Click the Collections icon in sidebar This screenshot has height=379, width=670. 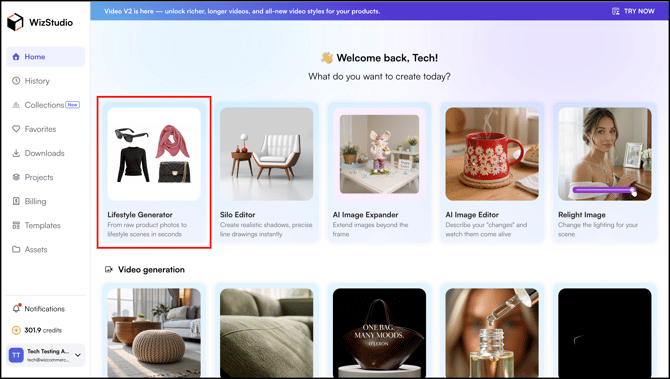(x=16, y=105)
